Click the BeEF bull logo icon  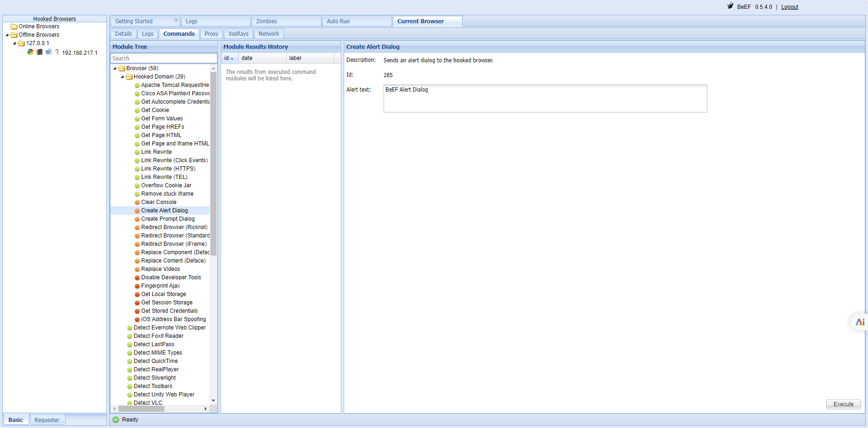(730, 6)
